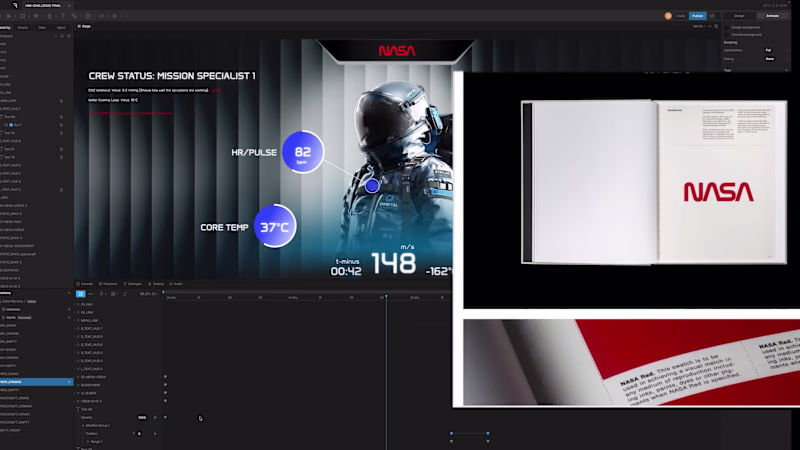800x450 pixels.
Task: Switch to the Assets panel tab
Action: pos(23,28)
